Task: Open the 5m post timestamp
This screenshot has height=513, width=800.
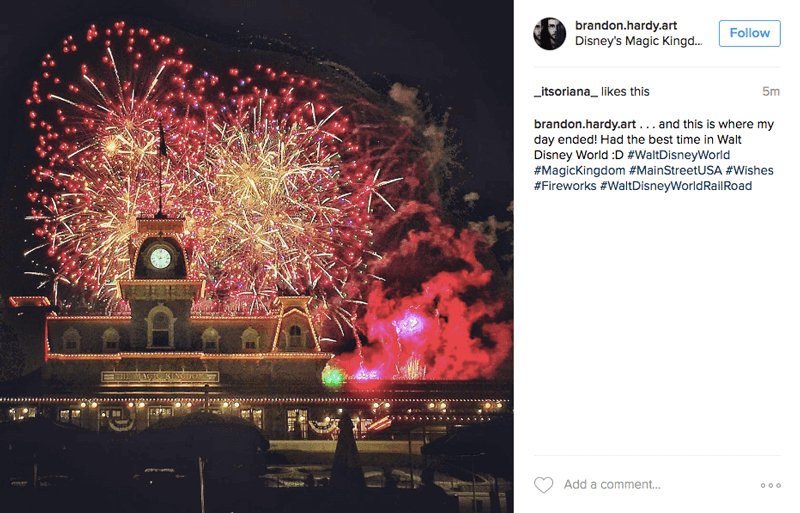Action: coord(771,91)
